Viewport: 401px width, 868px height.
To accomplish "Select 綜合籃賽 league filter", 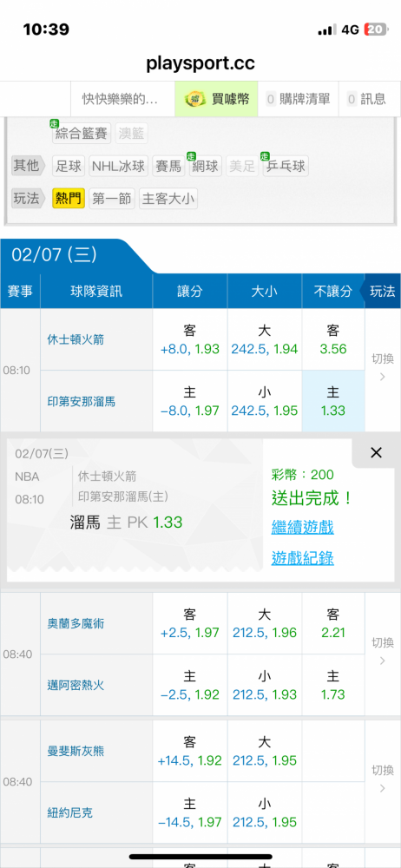I will (x=82, y=134).
